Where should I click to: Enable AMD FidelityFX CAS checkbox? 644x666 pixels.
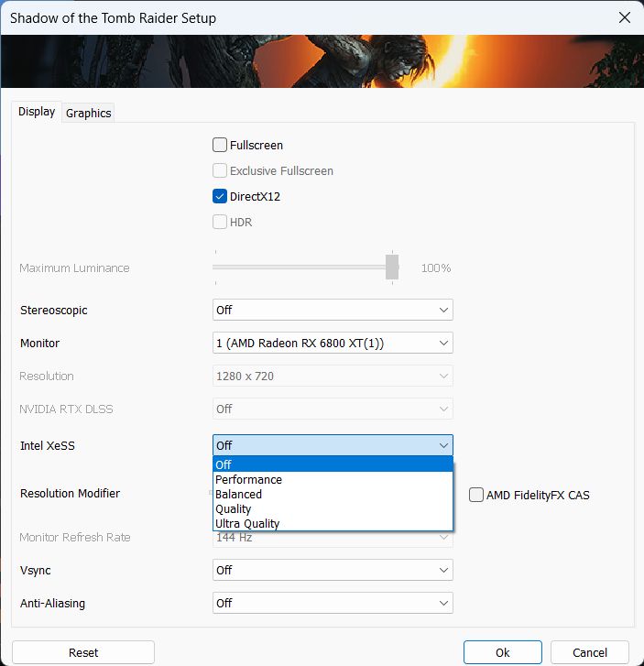click(476, 495)
